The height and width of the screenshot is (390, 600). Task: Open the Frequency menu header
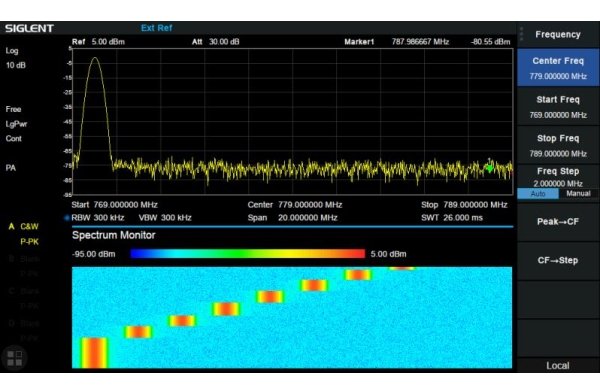[x=558, y=34]
